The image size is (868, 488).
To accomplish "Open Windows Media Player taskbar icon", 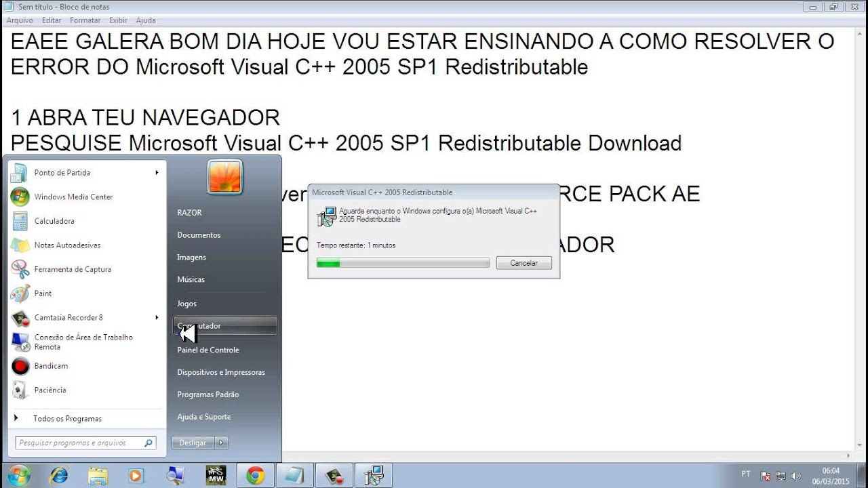I will click(x=136, y=476).
